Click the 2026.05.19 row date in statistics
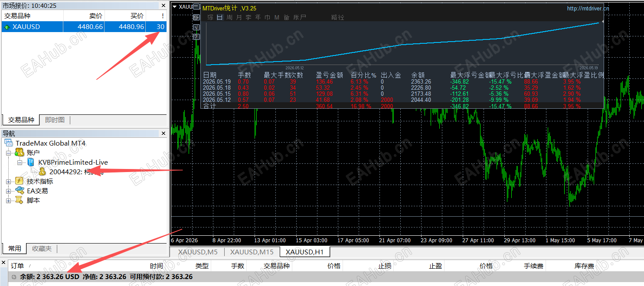This screenshot has width=644, height=286. (x=217, y=81)
